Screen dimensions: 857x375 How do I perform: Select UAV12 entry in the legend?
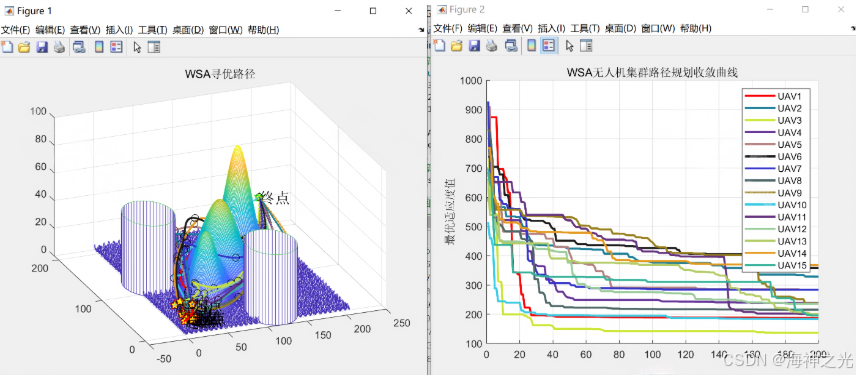pyautogui.click(x=777, y=229)
